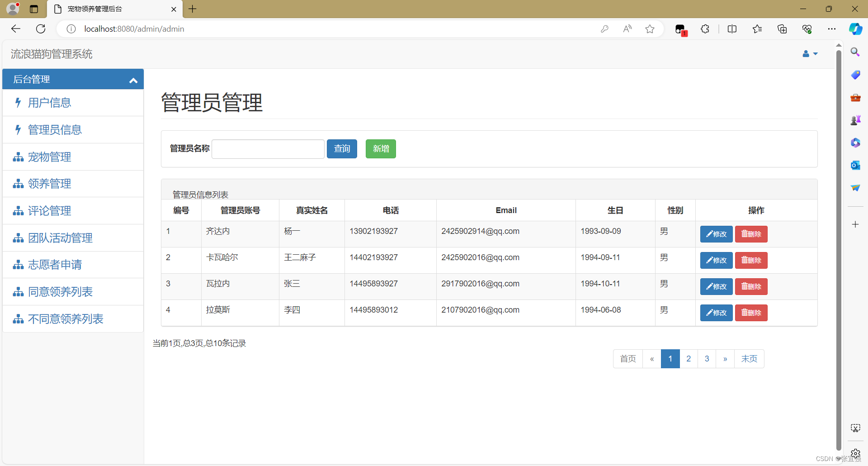Open tab actions menu icon
868x466 pixels.
(34, 9)
